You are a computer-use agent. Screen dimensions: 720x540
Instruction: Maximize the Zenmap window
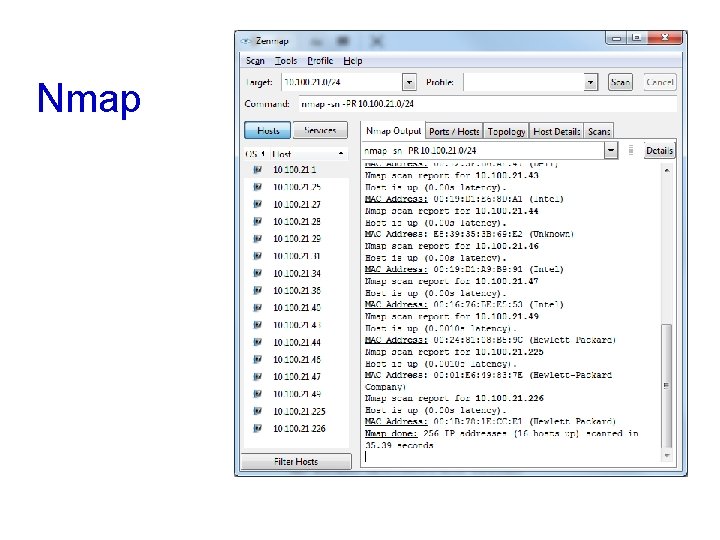pos(636,38)
